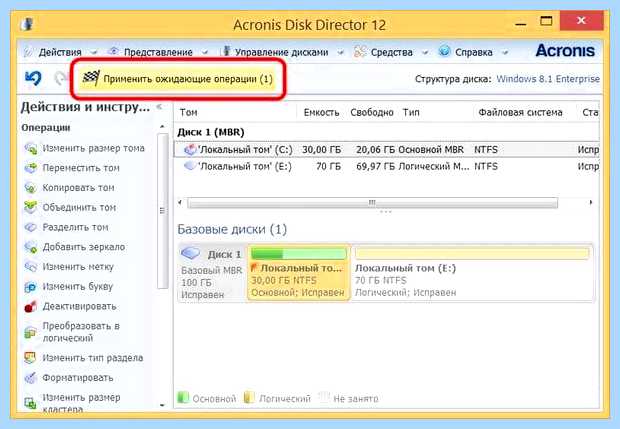Click the Добавить зеркало icon
620x429 pixels.
(x=30, y=247)
